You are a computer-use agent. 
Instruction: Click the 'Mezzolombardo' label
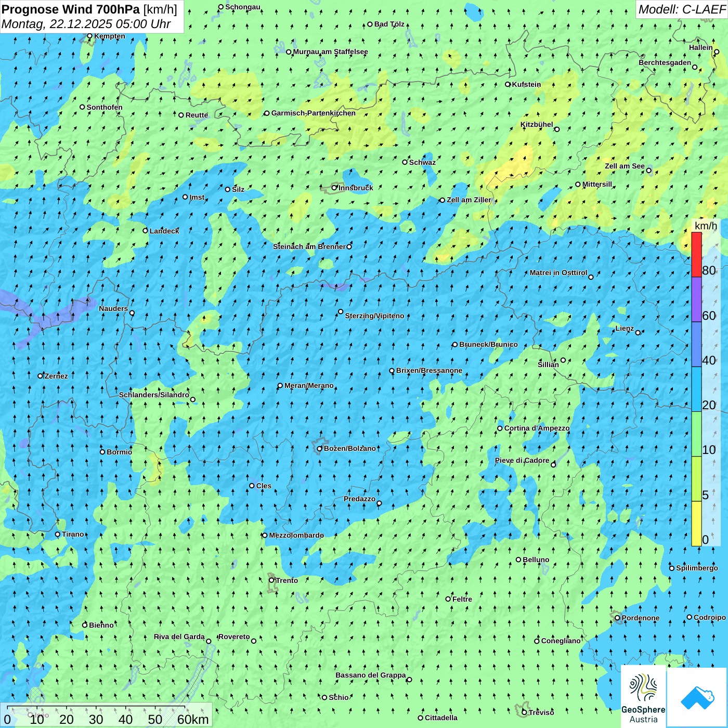pos(296,535)
